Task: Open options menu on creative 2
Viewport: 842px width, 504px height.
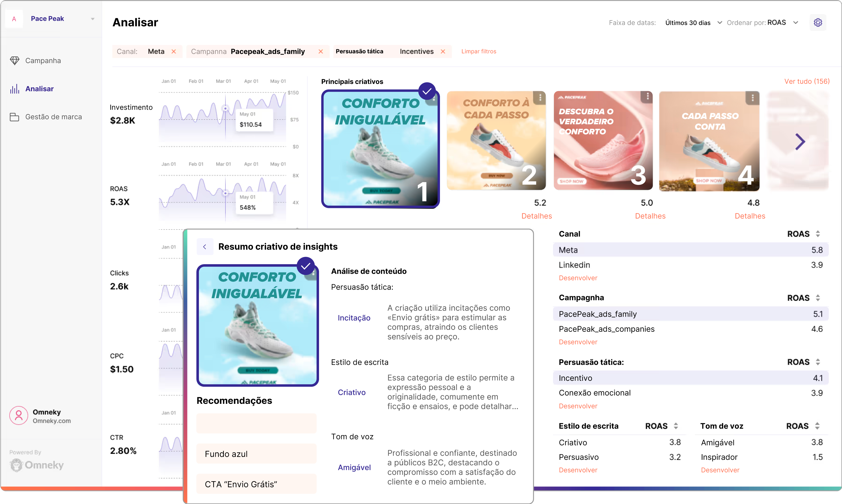Action: pyautogui.click(x=540, y=98)
